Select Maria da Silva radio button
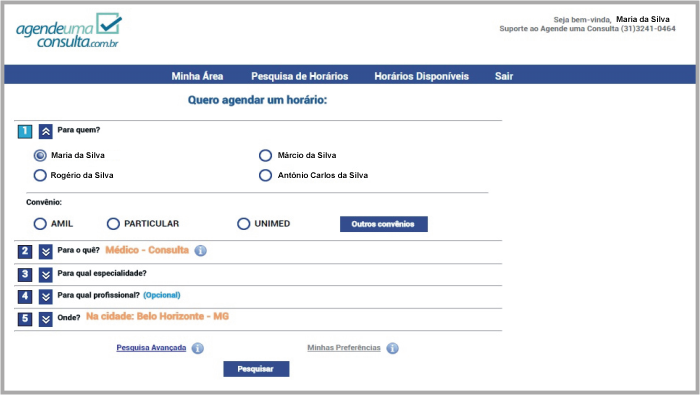The image size is (700, 395). click(40, 155)
